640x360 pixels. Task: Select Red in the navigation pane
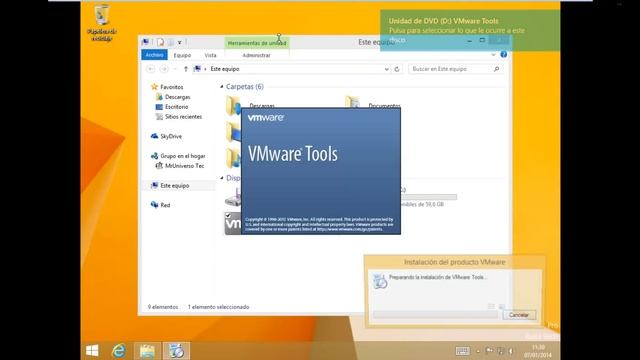(x=165, y=205)
